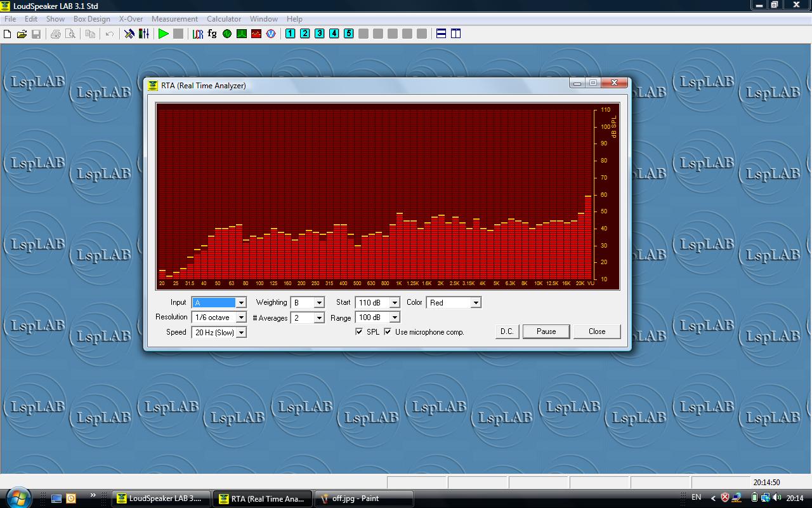Click the Copy toolbar icon
The width and height of the screenshot is (812, 508).
[x=90, y=34]
